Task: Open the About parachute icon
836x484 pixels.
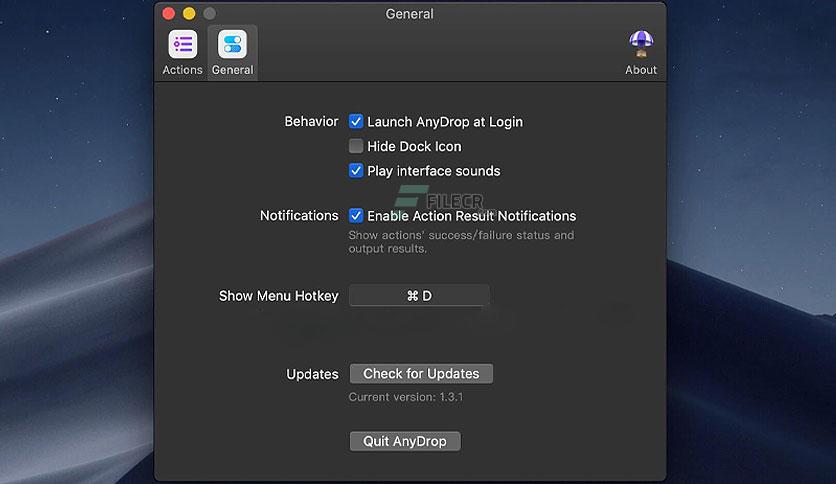Action: (x=641, y=44)
